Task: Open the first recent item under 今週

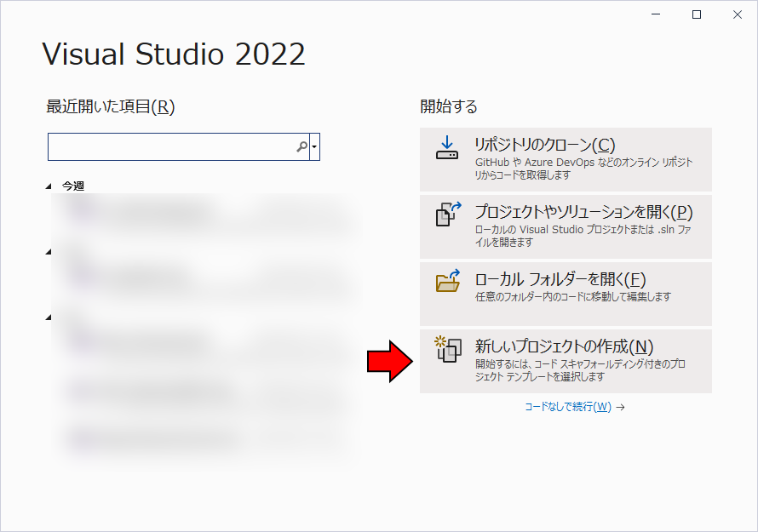Action: [x=204, y=213]
